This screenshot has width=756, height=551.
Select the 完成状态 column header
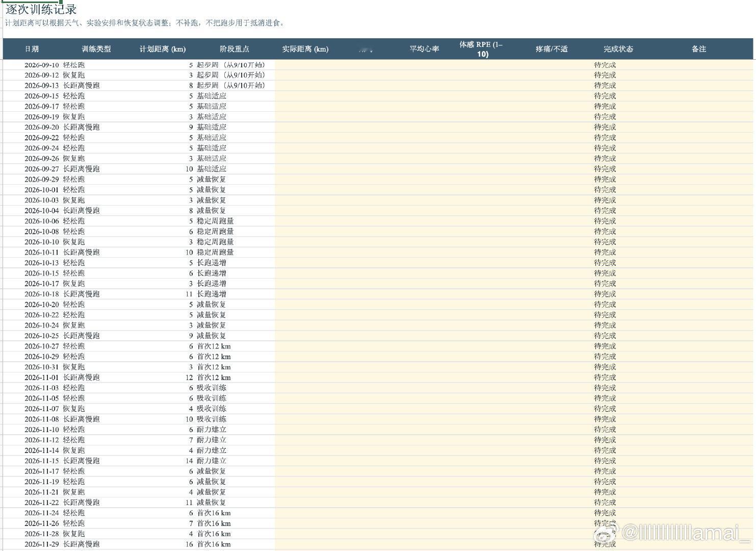tap(618, 49)
